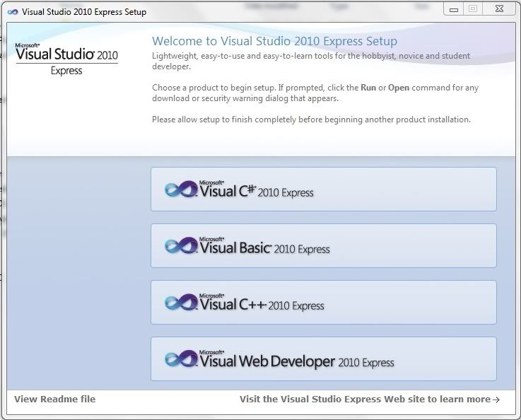Click the infinity logo beside Visual Web Developer
The image size is (521, 420).
(x=180, y=358)
